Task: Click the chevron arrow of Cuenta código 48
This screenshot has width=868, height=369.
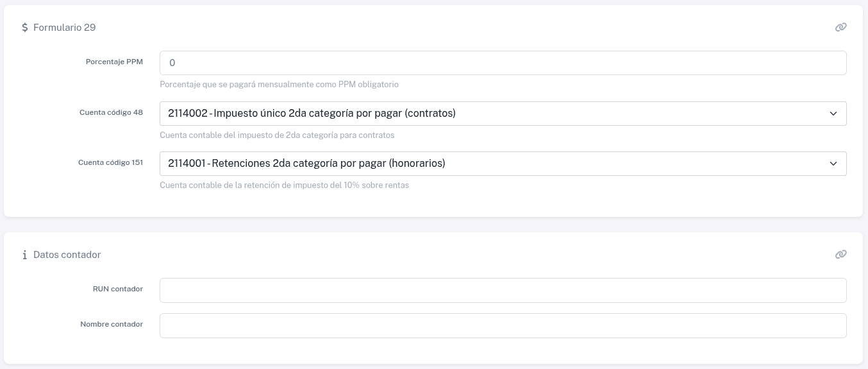Action: click(833, 114)
